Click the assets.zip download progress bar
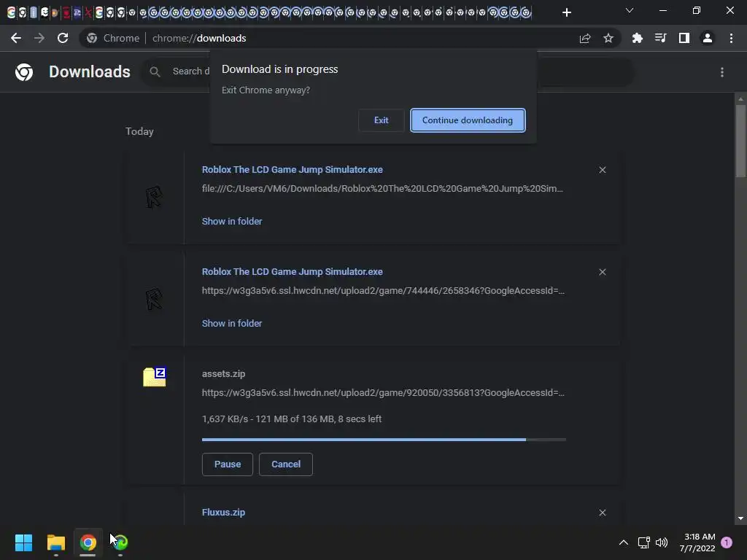This screenshot has width=747, height=560. click(384, 440)
